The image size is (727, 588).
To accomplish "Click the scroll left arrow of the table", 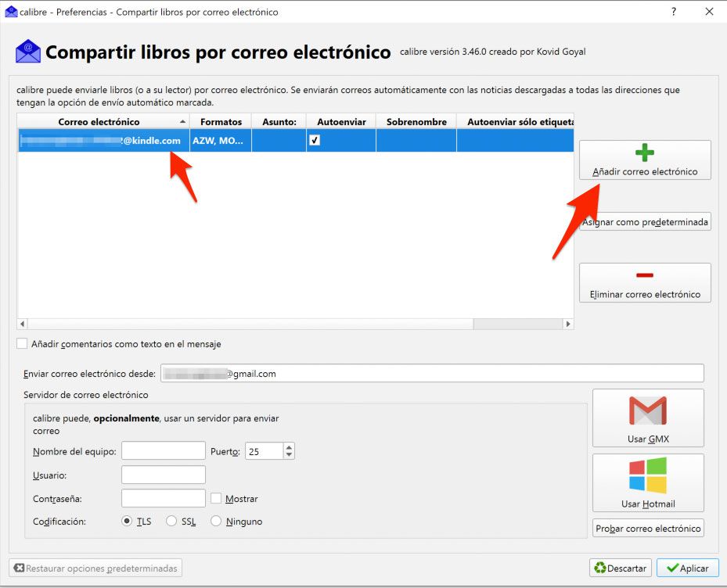I will coord(23,324).
